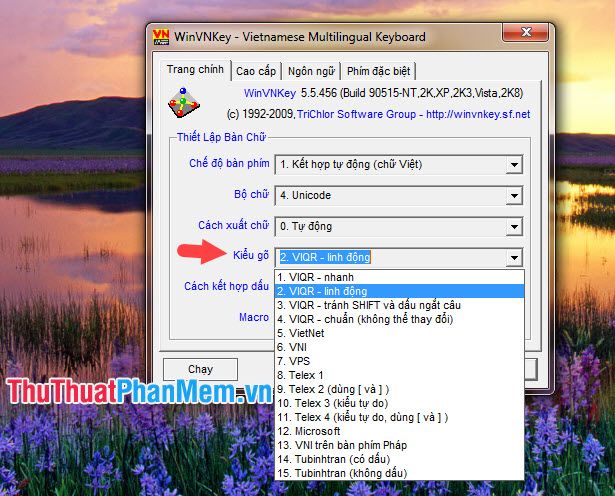Expand the Bộ chữ Unicode dropdown
Viewport: 615px width, 496px height.
514,195
